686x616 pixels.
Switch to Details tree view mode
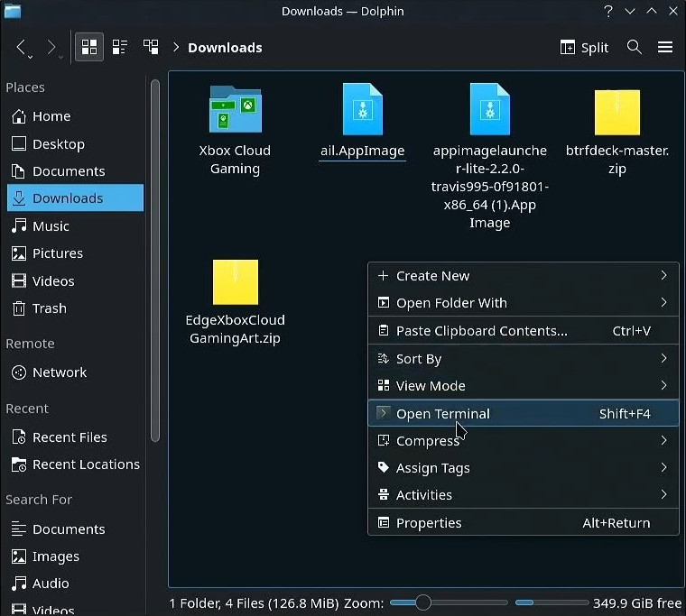pos(151,47)
